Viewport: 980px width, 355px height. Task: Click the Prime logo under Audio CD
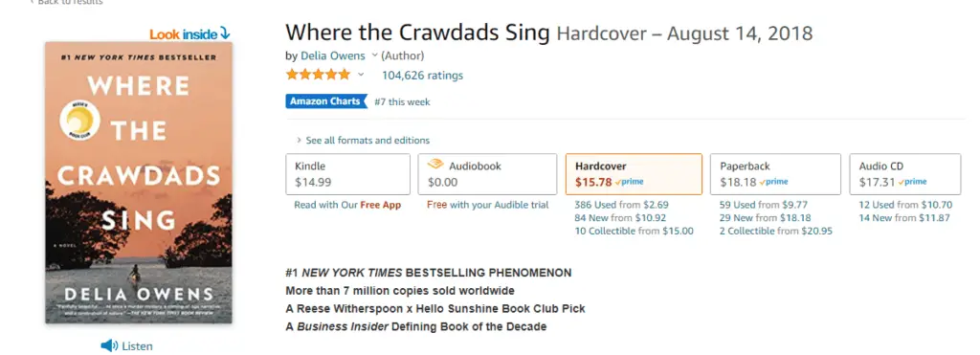(x=912, y=182)
